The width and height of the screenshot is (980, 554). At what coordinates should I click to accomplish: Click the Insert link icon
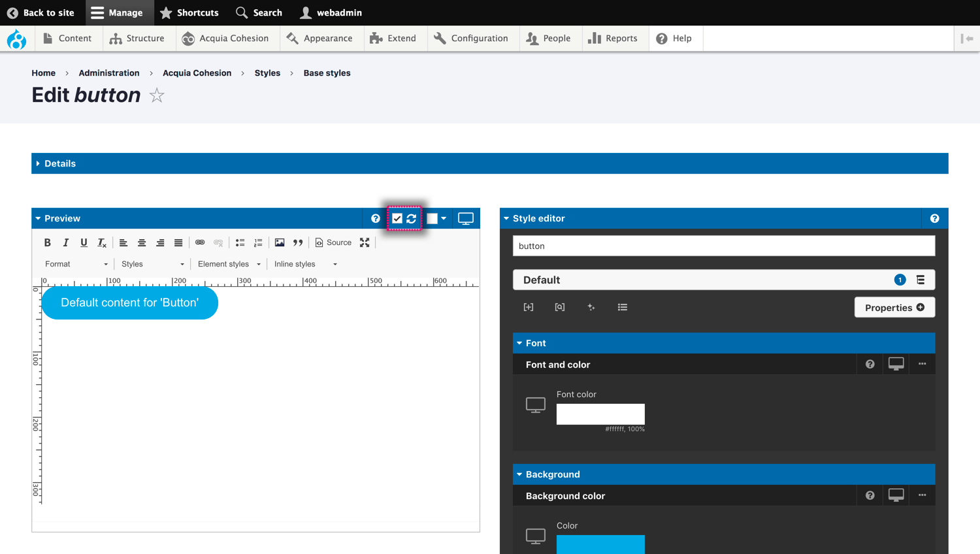200,242
